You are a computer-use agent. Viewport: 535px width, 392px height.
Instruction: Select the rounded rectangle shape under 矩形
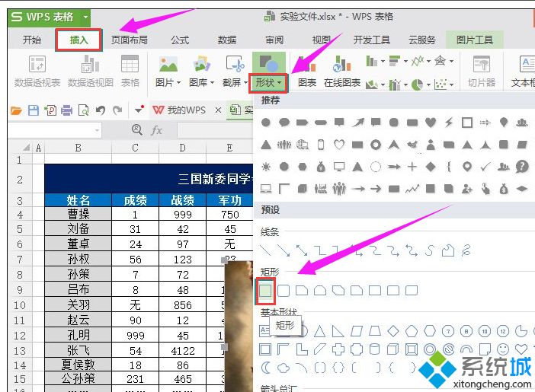284,291
